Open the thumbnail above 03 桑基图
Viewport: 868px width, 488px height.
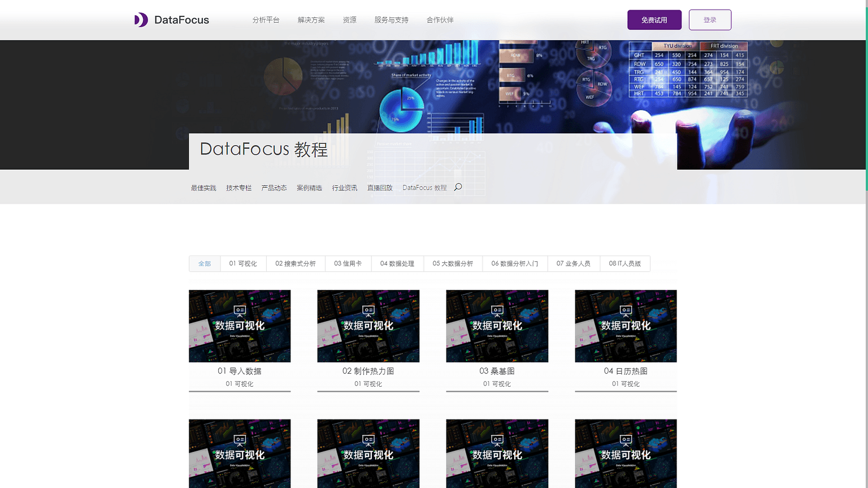497,326
